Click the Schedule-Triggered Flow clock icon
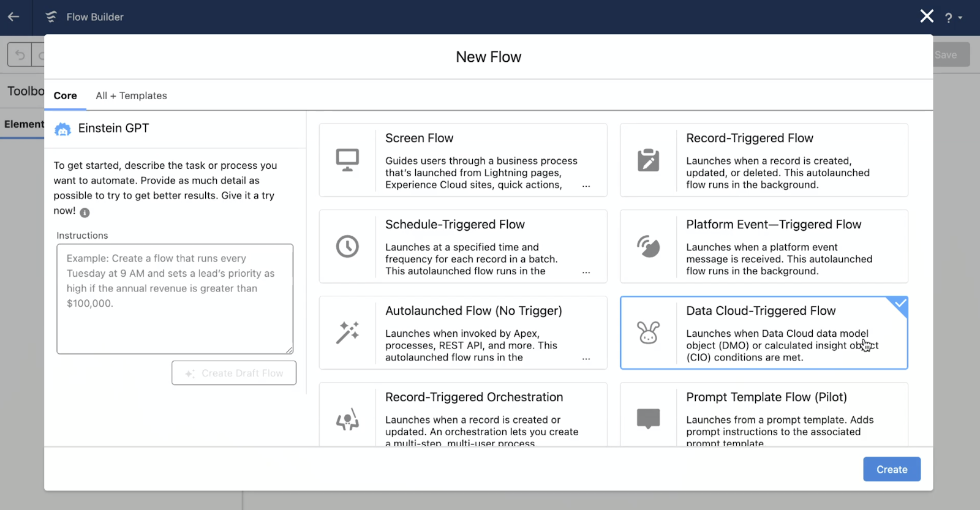Image resolution: width=980 pixels, height=510 pixels. [x=347, y=246]
